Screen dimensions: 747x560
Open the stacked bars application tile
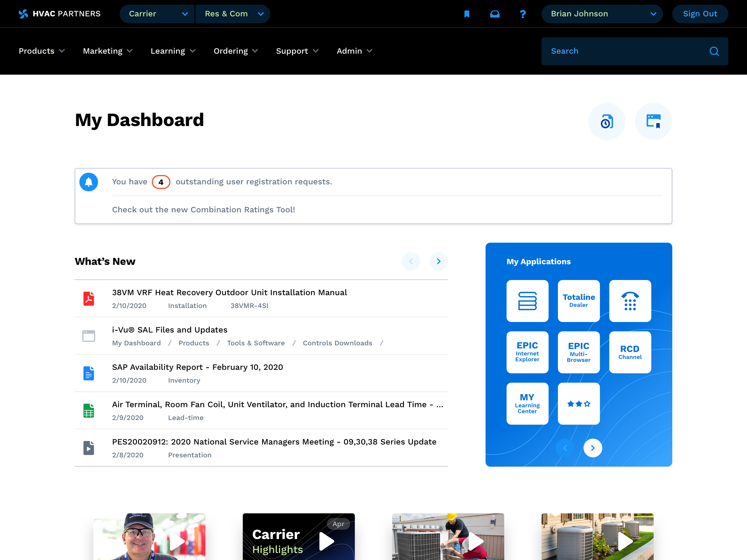click(527, 301)
